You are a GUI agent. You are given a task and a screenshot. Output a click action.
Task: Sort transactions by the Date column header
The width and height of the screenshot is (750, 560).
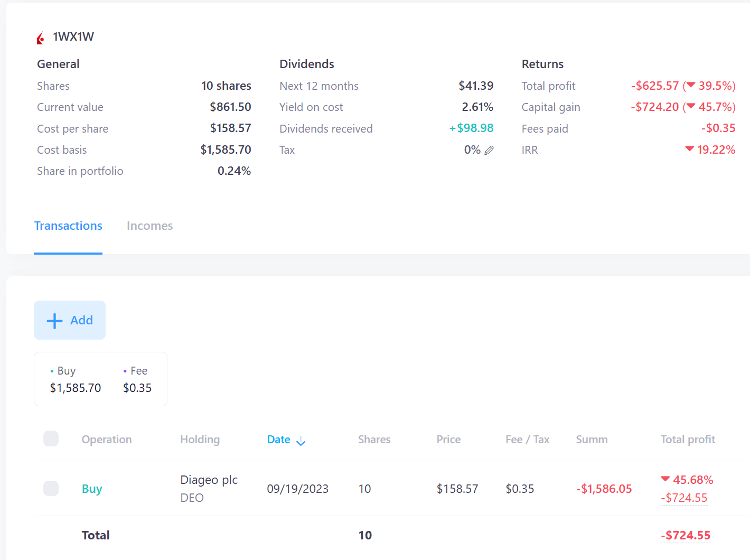pyautogui.click(x=278, y=440)
